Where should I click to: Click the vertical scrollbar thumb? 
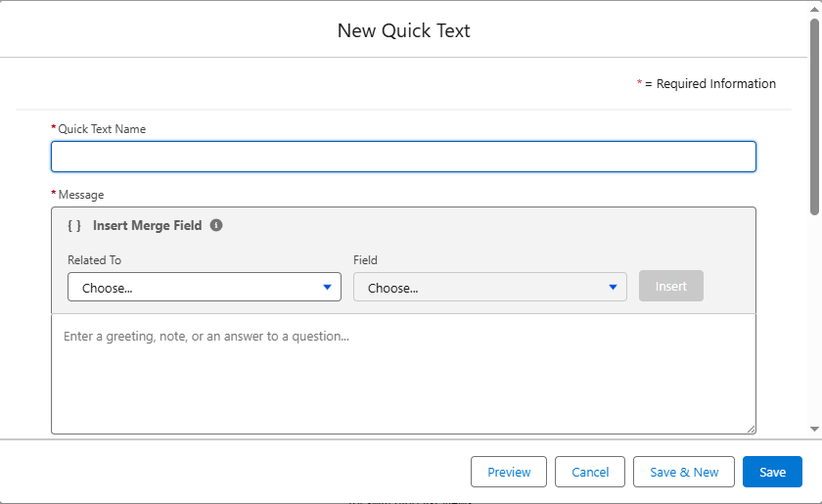pos(814,117)
